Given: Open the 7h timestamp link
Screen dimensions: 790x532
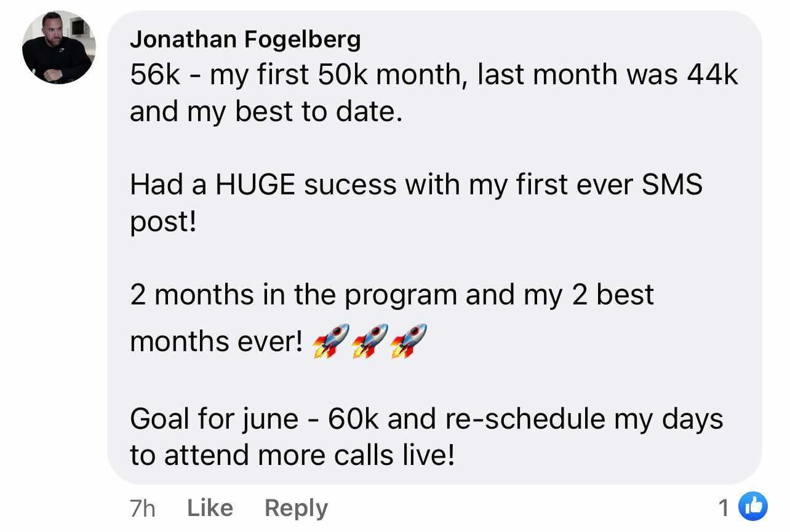Looking at the screenshot, I should pyautogui.click(x=143, y=508).
